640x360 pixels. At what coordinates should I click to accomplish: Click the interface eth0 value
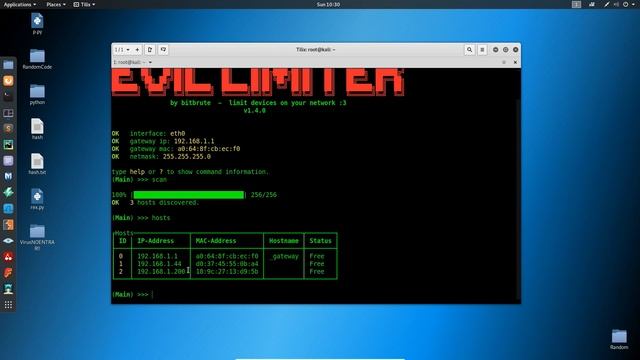click(x=177, y=133)
